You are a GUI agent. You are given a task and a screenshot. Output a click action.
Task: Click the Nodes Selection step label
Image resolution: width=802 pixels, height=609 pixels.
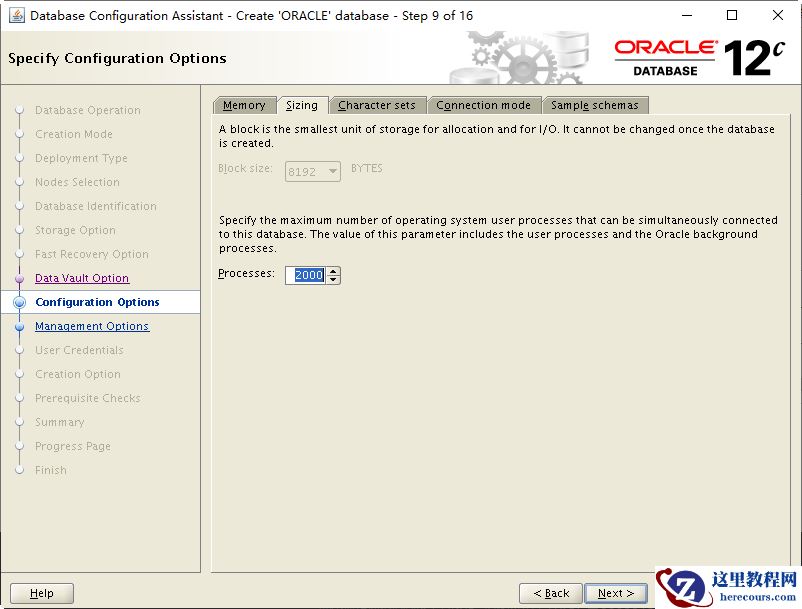(x=77, y=183)
